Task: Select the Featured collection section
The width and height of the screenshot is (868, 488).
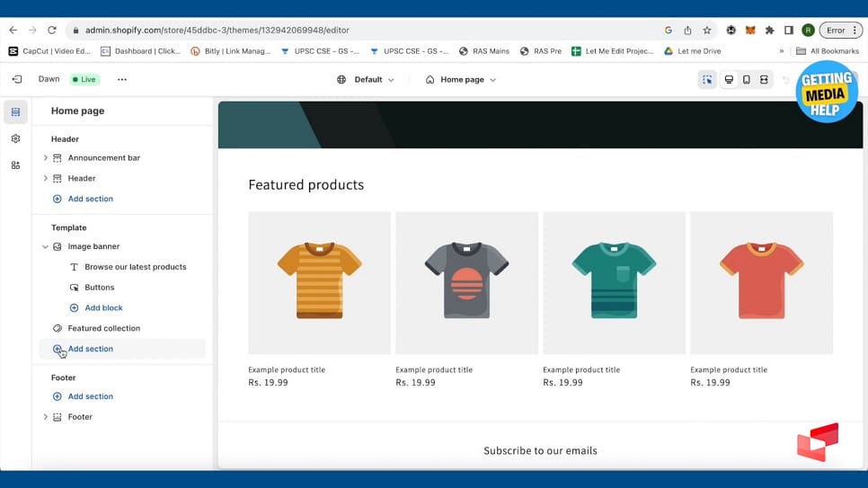Action: pyautogui.click(x=103, y=328)
